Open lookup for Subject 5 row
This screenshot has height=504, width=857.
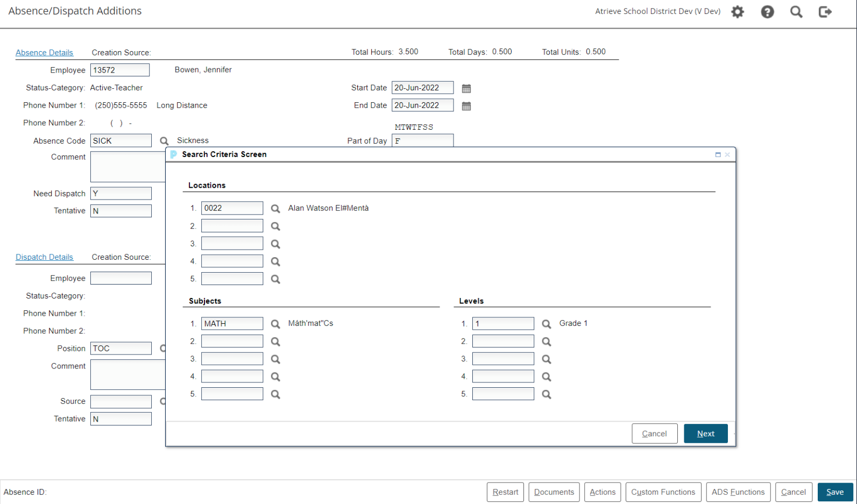point(275,394)
